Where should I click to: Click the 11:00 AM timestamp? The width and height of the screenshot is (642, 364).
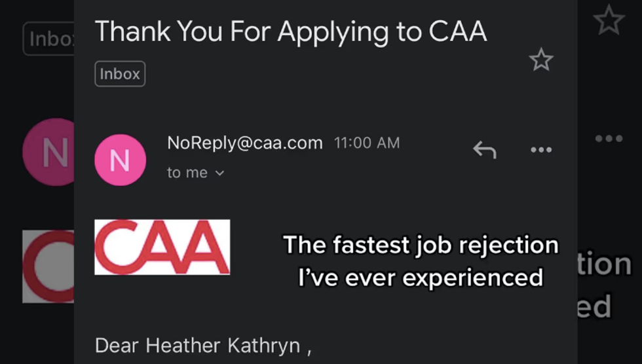click(367, 143)
